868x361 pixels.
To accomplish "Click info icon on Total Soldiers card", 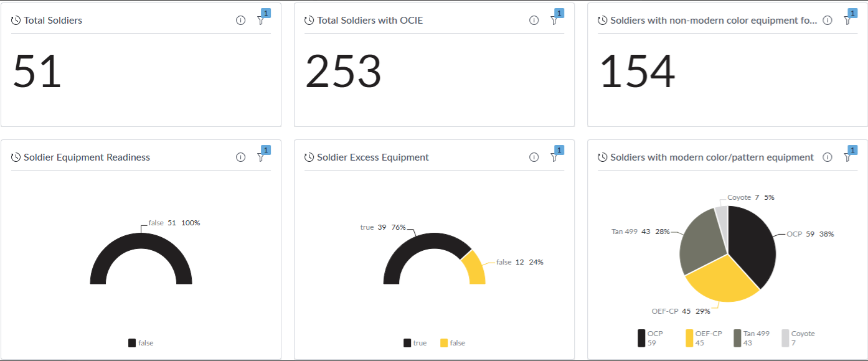I will (x=240, y=21).
